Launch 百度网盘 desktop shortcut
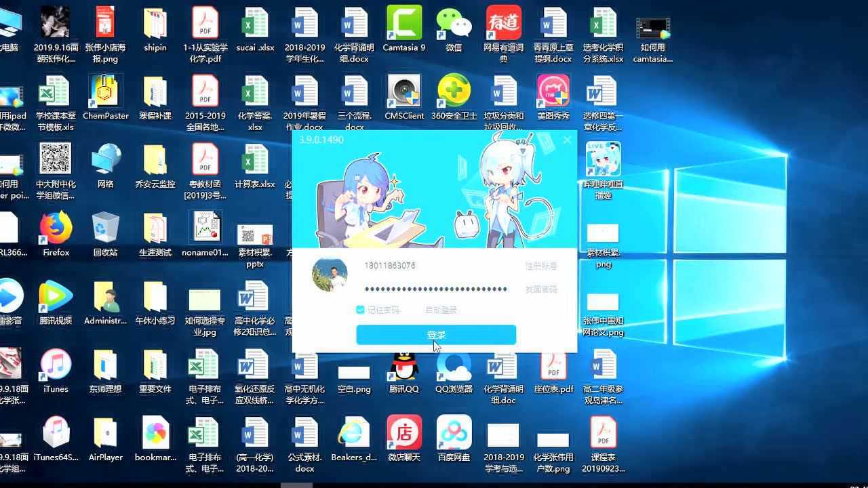Viewport: 868px width, 488px height. (454, 440)
